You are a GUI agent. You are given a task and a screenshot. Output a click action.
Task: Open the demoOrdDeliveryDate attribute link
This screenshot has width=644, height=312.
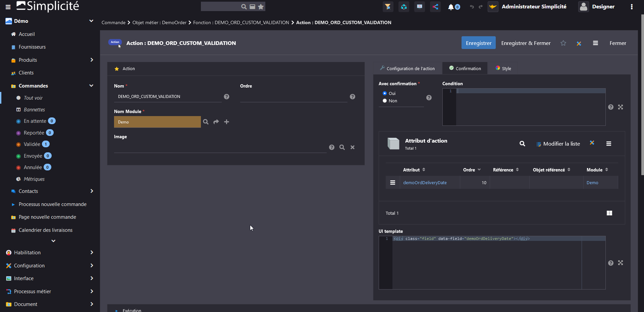(425, 183)
